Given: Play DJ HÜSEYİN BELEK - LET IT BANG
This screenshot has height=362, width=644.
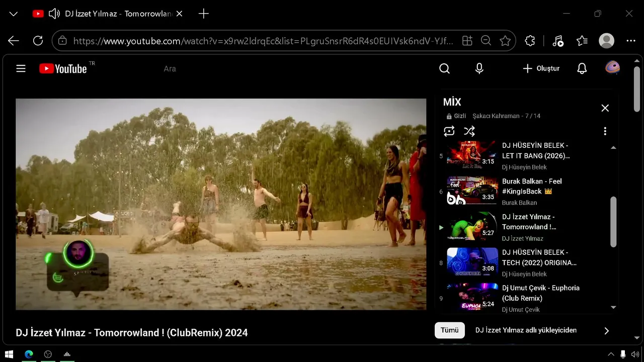Looking at the screenshot, I should coord(536,151).
